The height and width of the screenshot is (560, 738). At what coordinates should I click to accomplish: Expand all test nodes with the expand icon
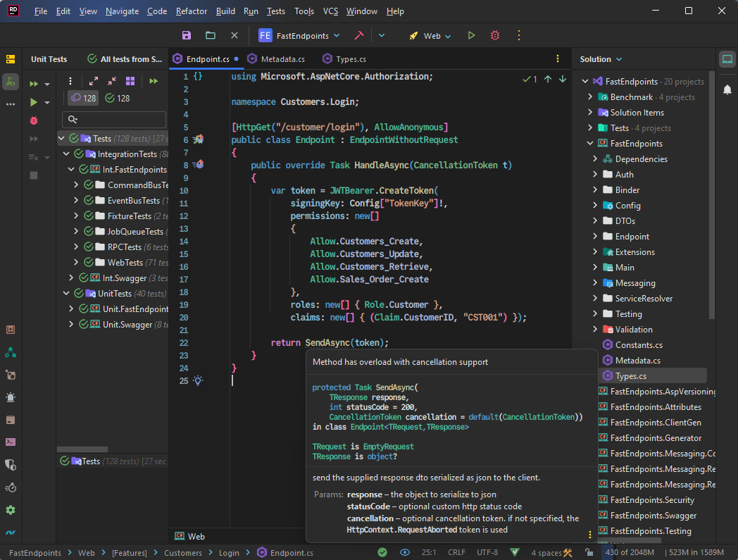(x=93, y=81)
